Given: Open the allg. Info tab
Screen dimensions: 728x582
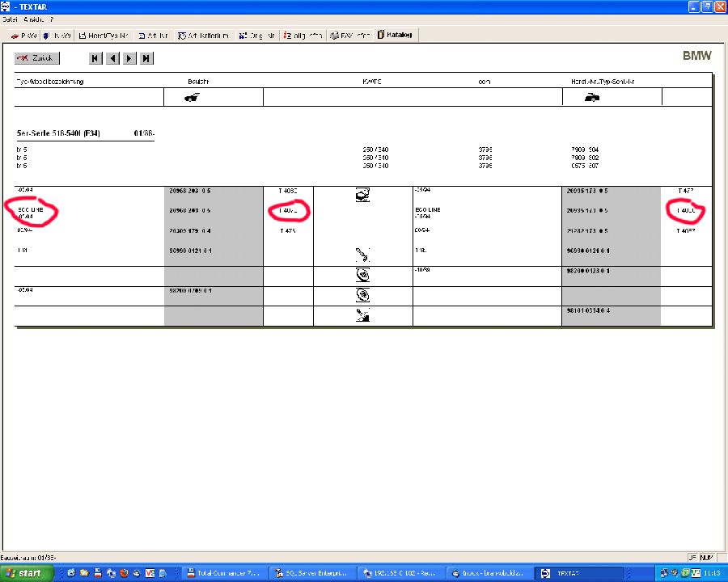Looking at the screenshot, I should point(303,36).
